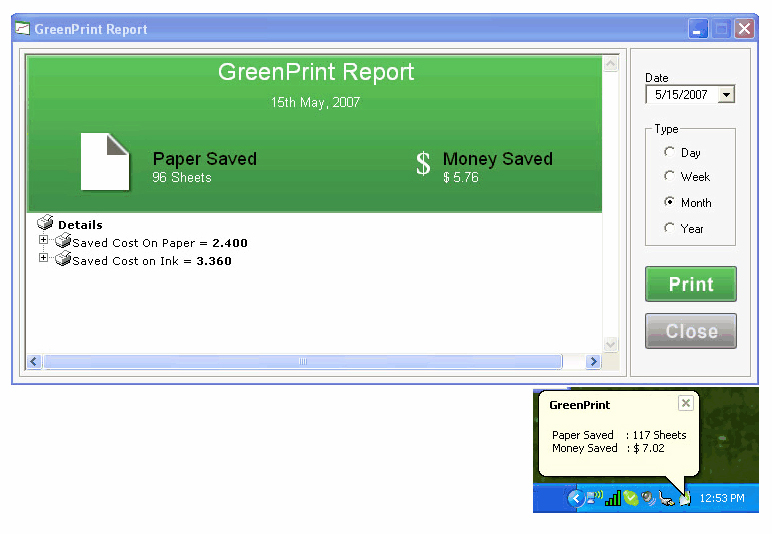Click the Safely Remove Hardware tray icon
The width and height of the screenshot is (772, 534).
point(667,498)
